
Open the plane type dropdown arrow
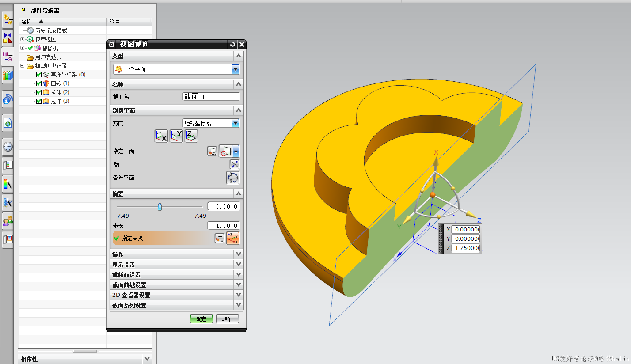[x=236, y=152]
